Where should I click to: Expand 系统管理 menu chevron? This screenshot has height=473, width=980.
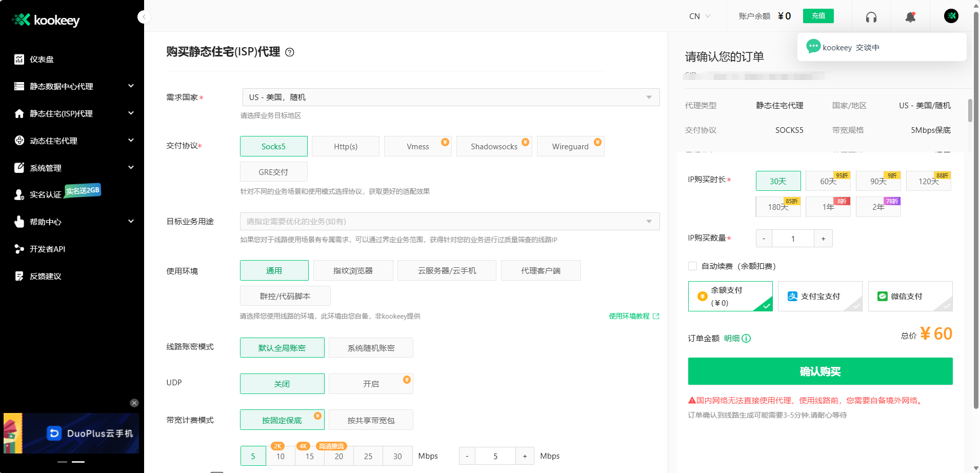(x=131, y=167)
